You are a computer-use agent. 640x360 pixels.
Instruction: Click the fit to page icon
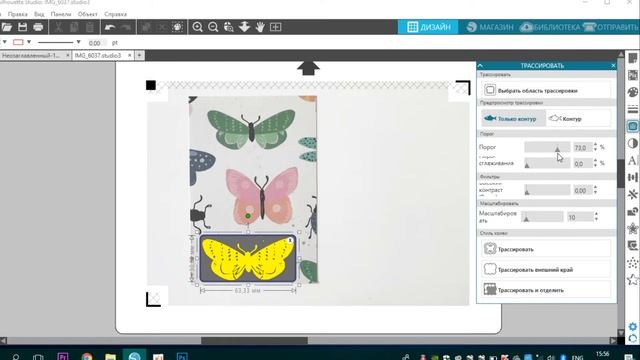(x=276, y=27)
